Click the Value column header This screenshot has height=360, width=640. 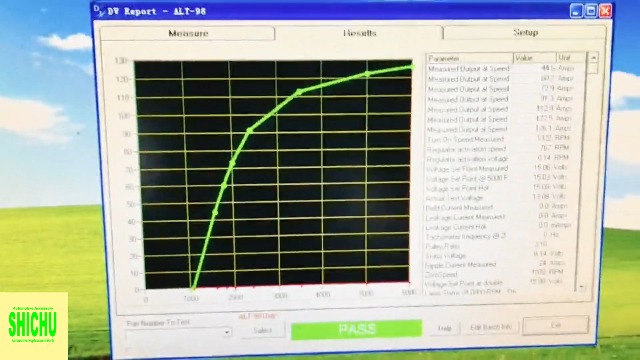pyautogui.click(x=535, y=58)
